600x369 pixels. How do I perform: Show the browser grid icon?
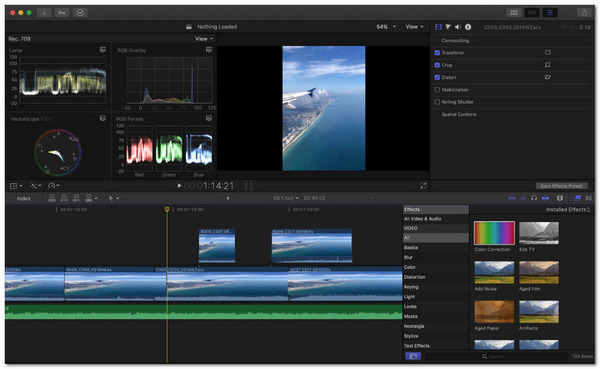514,13
